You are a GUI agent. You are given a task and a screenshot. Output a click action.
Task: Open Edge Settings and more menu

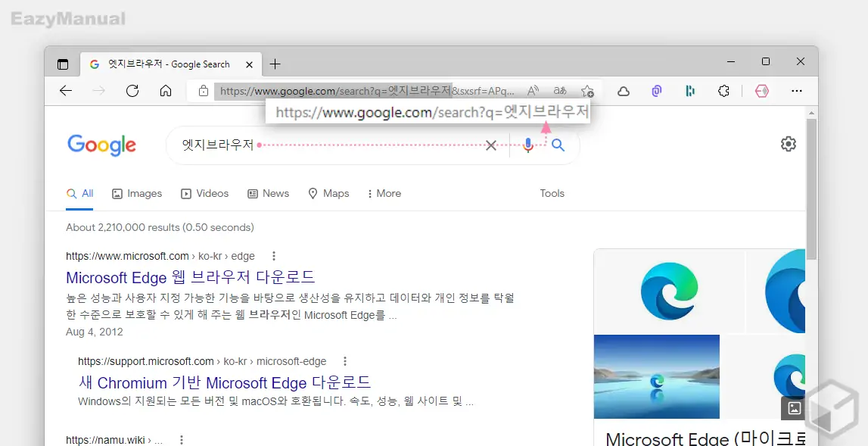[797, 91]
